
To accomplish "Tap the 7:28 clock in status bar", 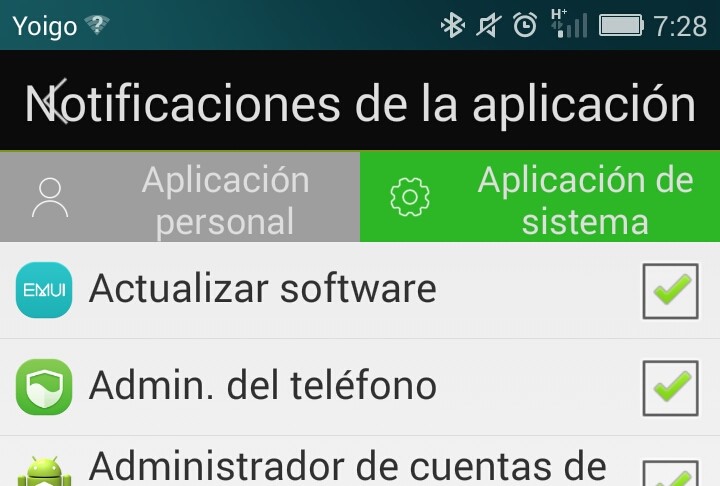I will tap(681, 26).
